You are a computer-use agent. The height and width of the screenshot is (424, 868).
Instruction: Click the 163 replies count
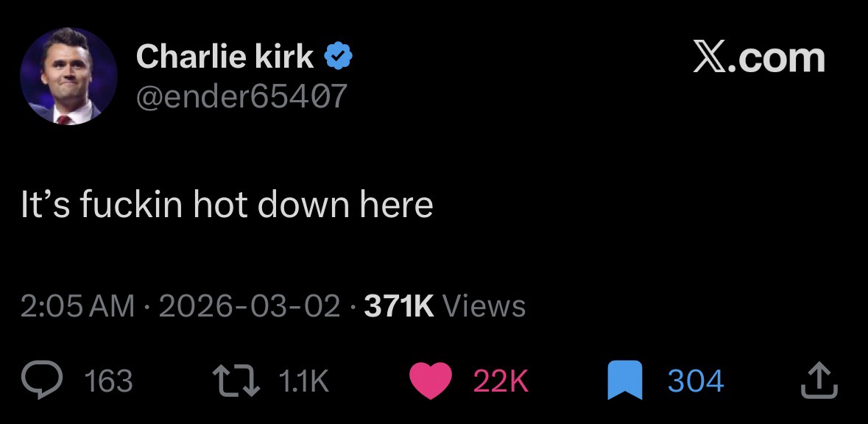tap(110, 381)
